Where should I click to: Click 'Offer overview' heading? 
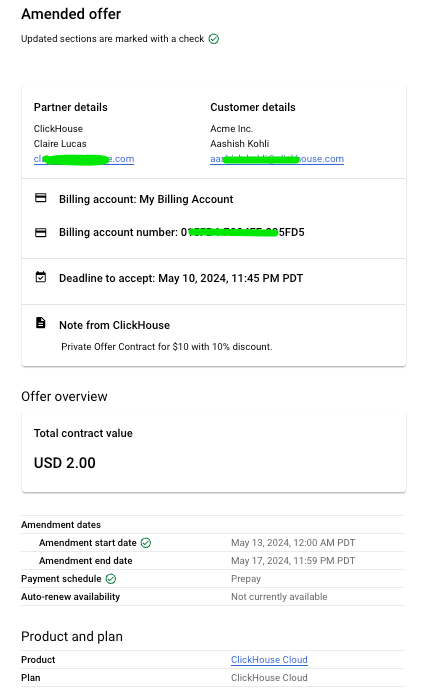tap(64, 396)
